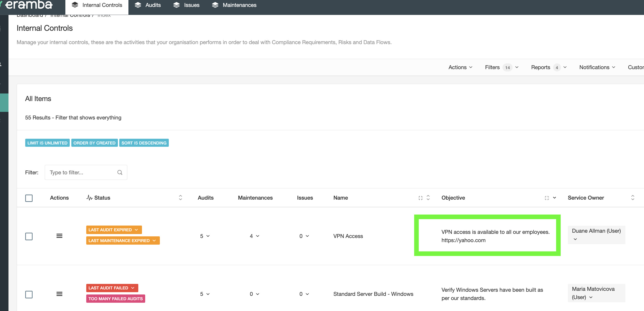644x311 pixels.
Task: Click the Issues tab layers icon
Action: tap(177, 5)
